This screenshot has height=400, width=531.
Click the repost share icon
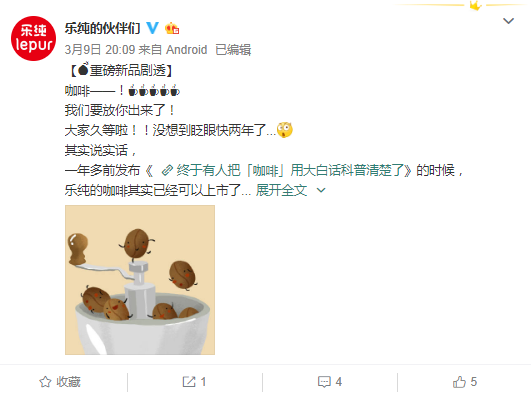coord(189,382)
